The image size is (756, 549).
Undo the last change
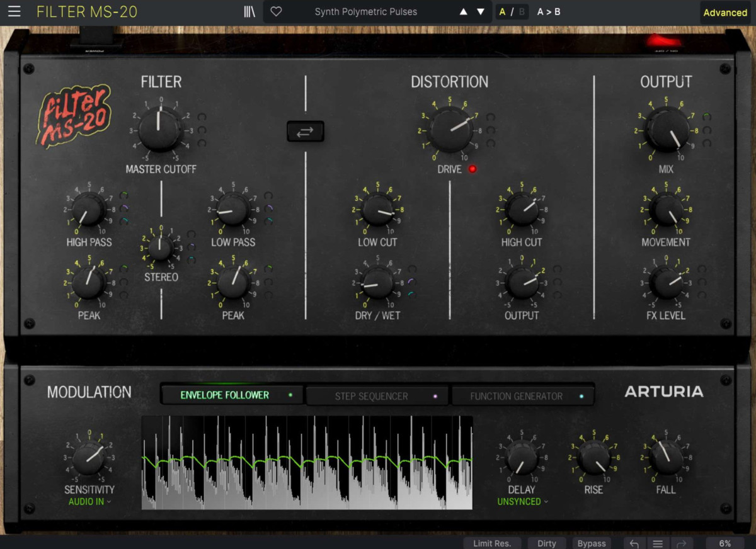(x=634, y=543)
